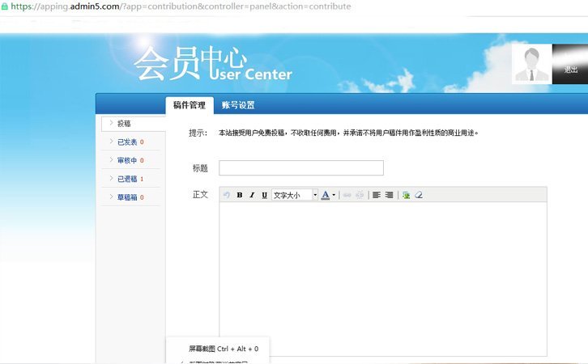This screenshot has height=364, width=588.
Task: Open the 文字大小 font size dropdown
Action: click(295, 195)
